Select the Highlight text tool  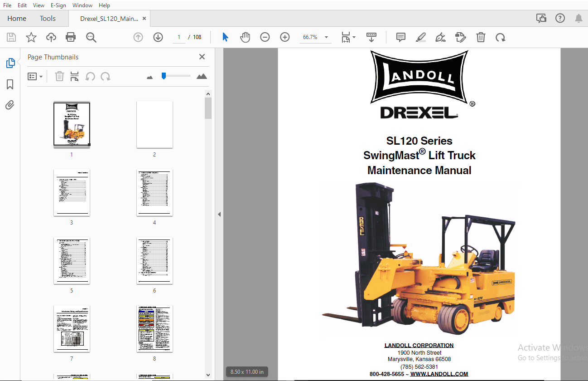pyautogui.click(x=421, y=37)
